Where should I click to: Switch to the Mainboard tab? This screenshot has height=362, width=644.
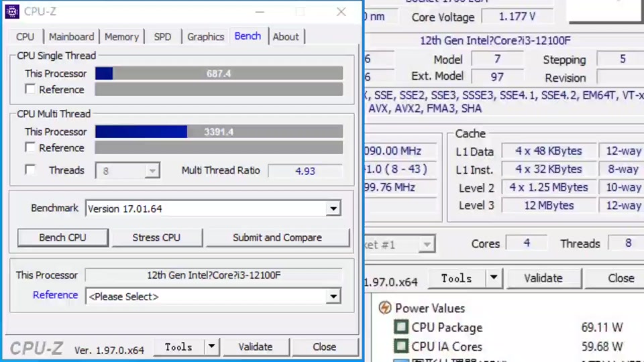point(71,37)
